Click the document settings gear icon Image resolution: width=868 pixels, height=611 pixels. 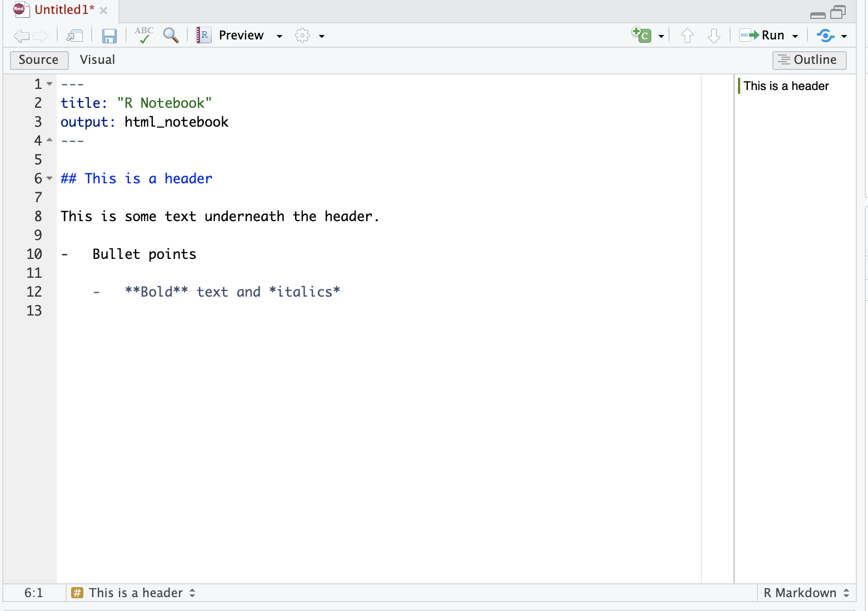[302, 36]
